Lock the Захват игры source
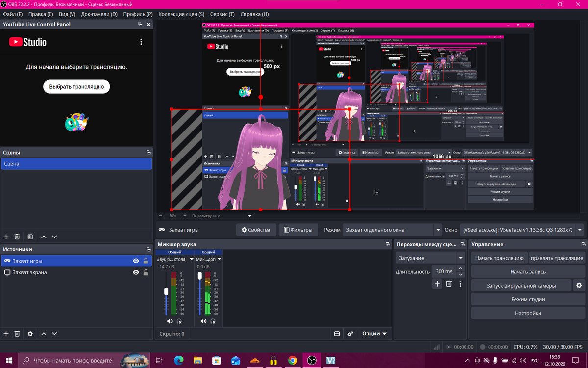 146,261
